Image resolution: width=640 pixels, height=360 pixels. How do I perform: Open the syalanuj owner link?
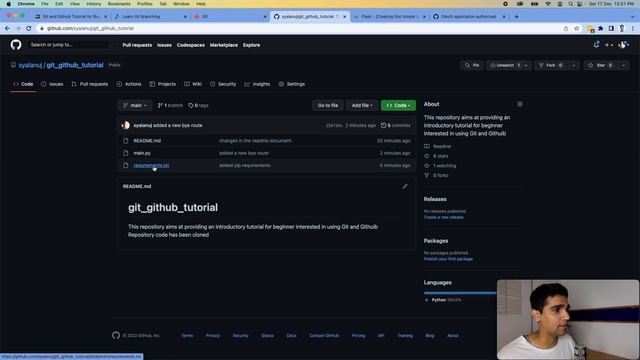(x=30, y=65)
